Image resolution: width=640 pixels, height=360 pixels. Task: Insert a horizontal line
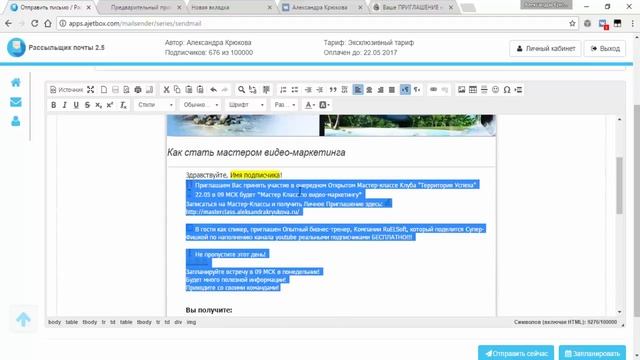(x=484, y=90)
